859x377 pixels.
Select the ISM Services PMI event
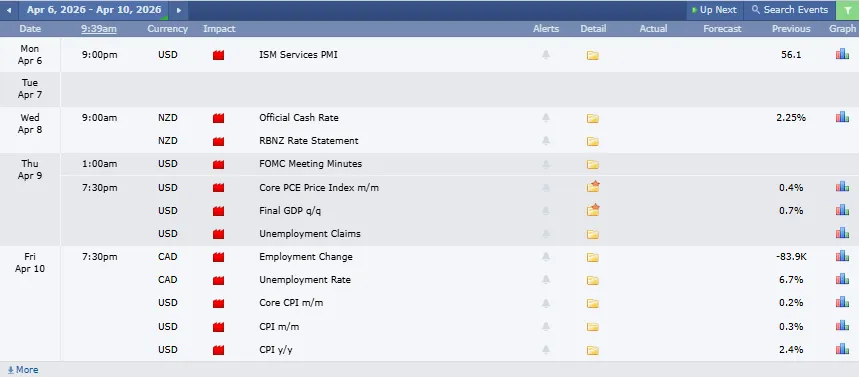298,55
